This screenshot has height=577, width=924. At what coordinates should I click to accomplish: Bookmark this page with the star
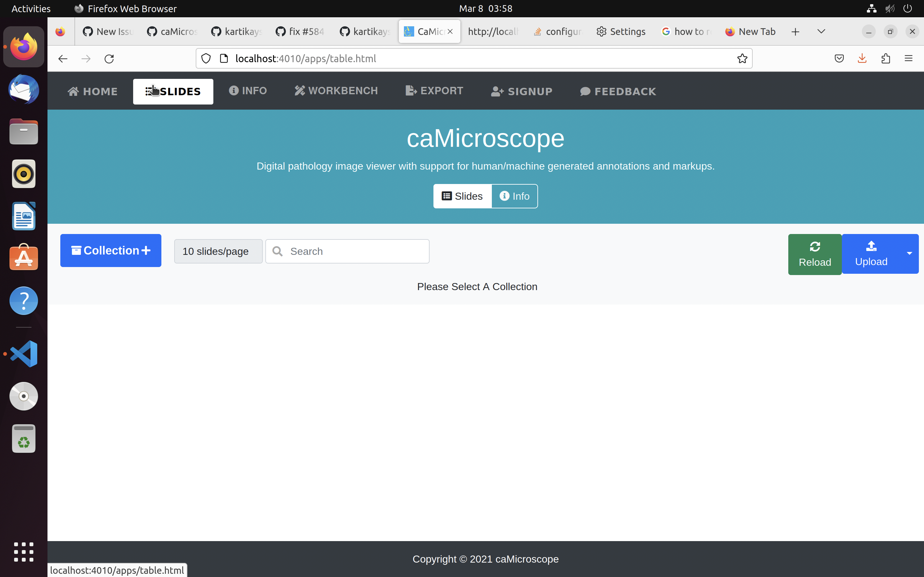(x=742, y=58)
